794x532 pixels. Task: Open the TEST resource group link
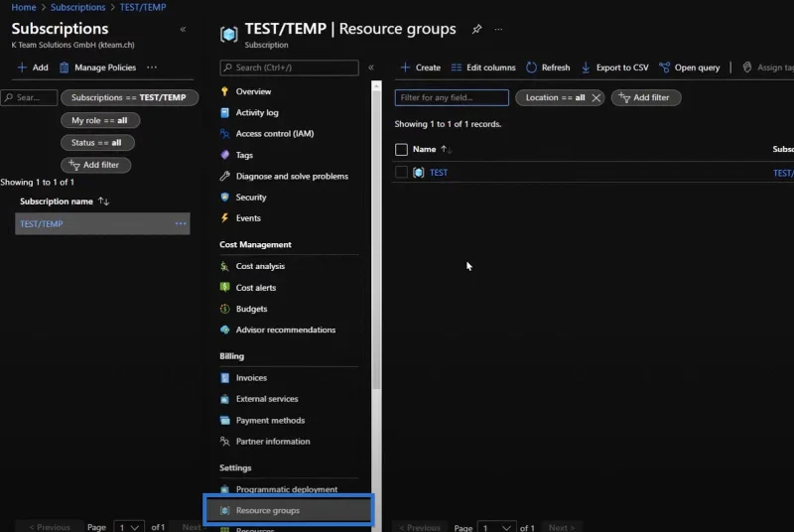439,173
